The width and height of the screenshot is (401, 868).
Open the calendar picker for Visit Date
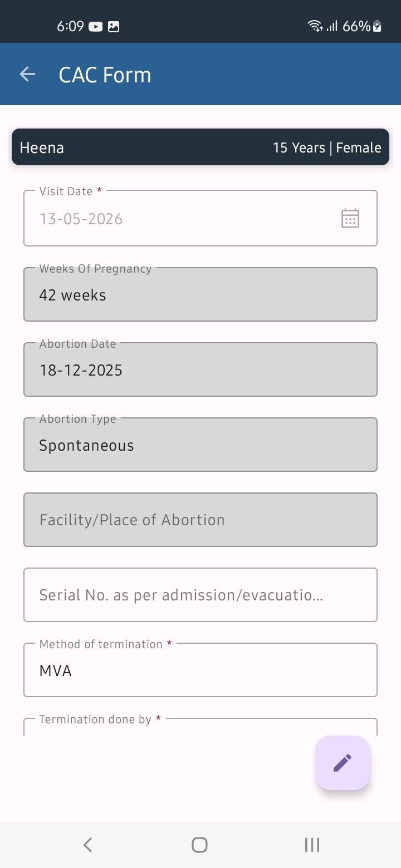click(350, 218)
